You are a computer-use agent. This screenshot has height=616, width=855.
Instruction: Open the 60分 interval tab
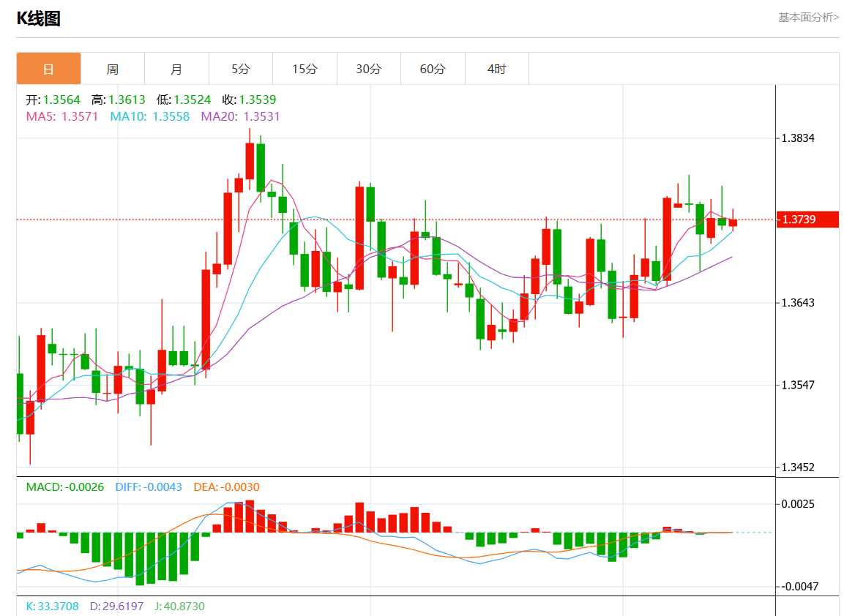[x=433, y=69]
